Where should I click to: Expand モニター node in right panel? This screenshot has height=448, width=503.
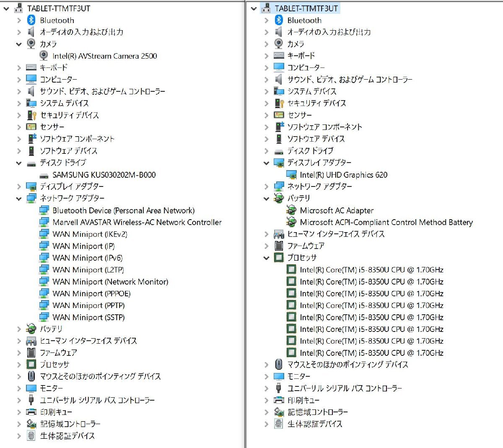(x=266, y=376)
